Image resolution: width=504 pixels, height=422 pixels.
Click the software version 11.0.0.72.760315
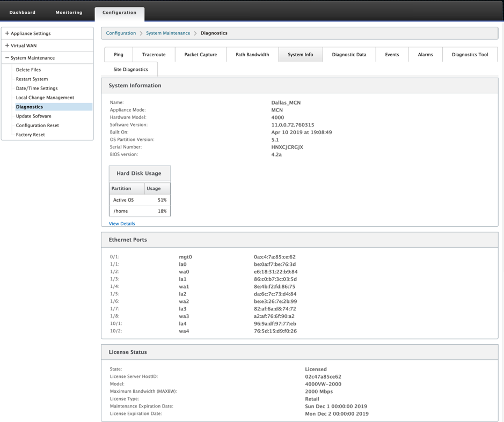(293, 125)
